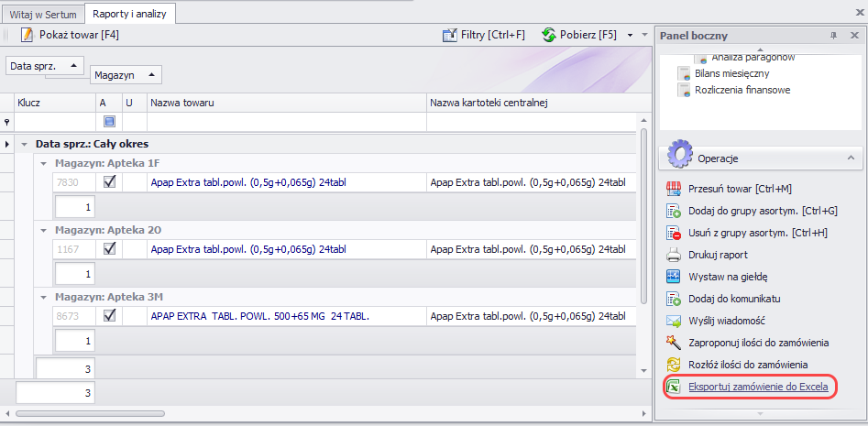Click Dodaj do grupy asortym. icon
This screenshot has width=868, height=426.
click(x=674, y=211)
